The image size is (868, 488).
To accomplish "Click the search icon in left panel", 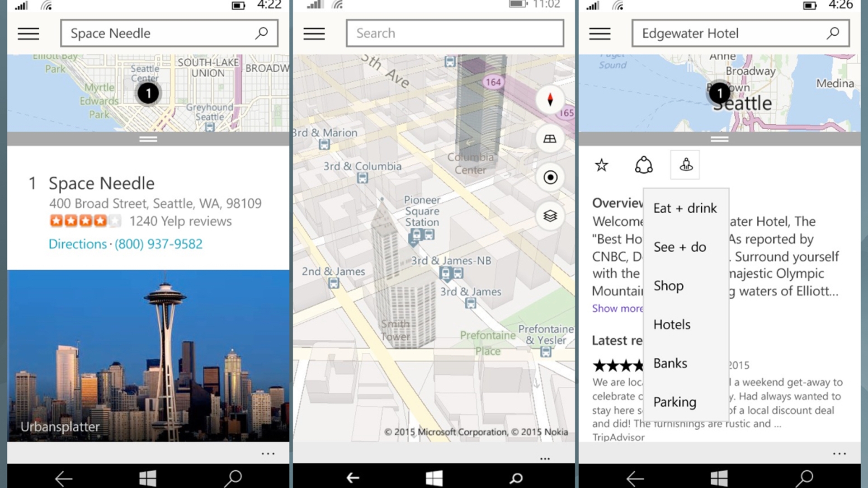I will pos(262,33).
